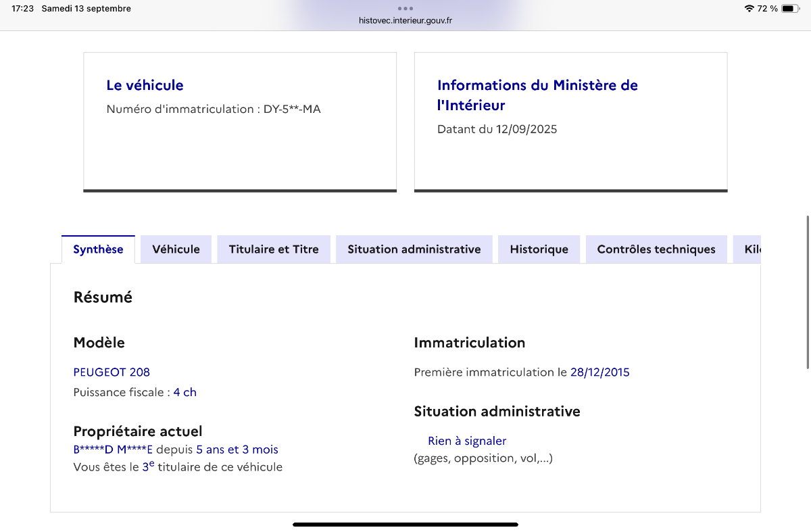Click the page scrollbar on the right
The height and width of the screenshot is (532, 811).
tap(808, 292)
